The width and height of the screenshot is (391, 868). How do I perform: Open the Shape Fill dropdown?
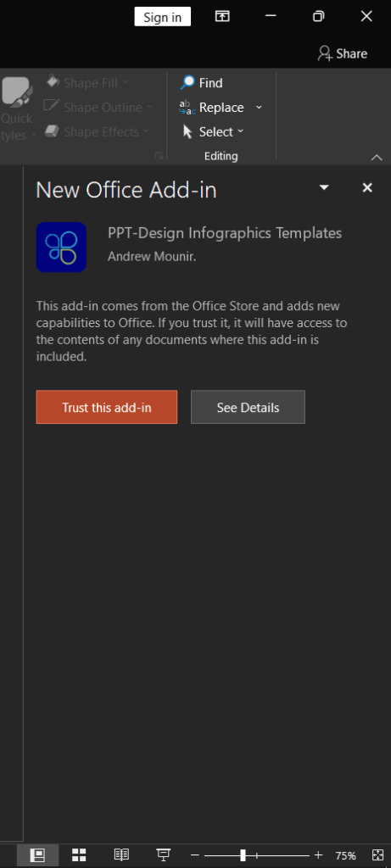click(x=87, y=83)
